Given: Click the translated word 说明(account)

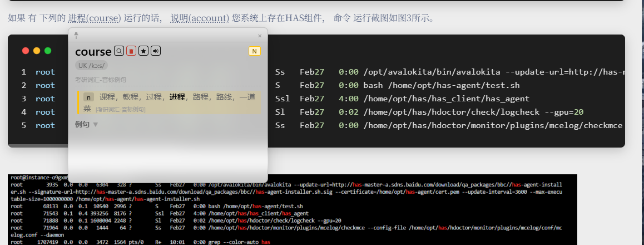Looking at the screenshot, I should pyautogui.click(x=200, y=18).
